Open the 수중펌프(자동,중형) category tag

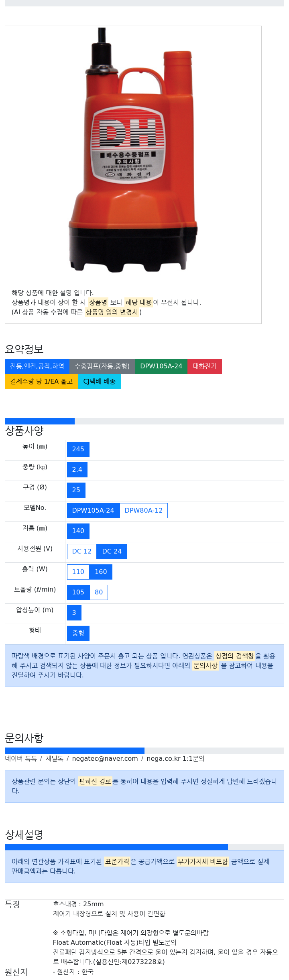102,366
